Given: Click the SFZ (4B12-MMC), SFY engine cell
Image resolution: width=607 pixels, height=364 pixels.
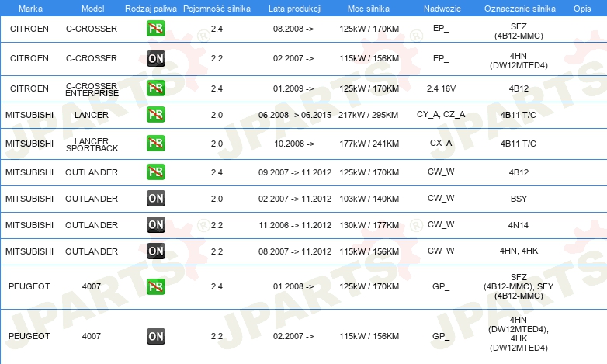Looking at the screenshot, I should coord(519,286).
